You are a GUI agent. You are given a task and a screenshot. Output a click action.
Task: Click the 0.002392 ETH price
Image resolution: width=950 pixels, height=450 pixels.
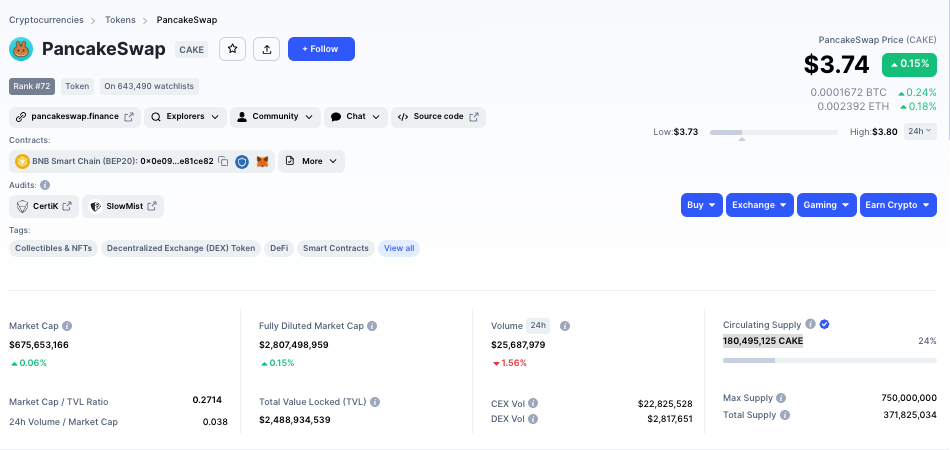pyautogui.click(x=853, y=107)
